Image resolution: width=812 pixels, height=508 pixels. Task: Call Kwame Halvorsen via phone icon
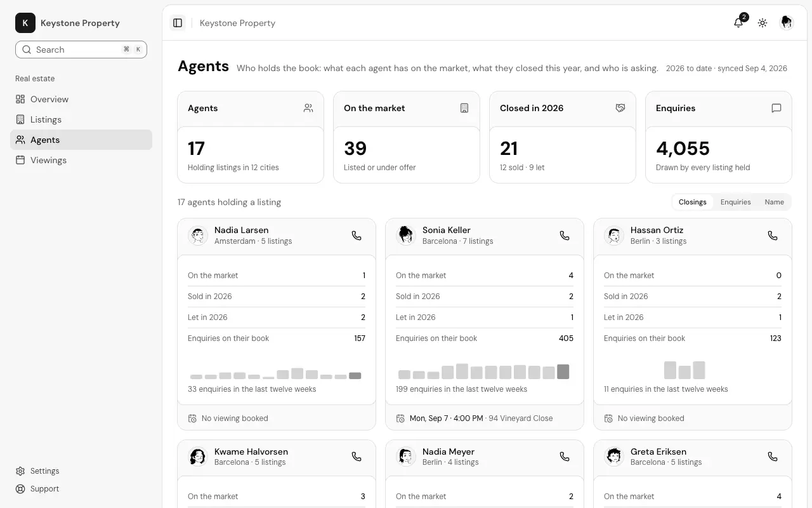coord(357,457)
